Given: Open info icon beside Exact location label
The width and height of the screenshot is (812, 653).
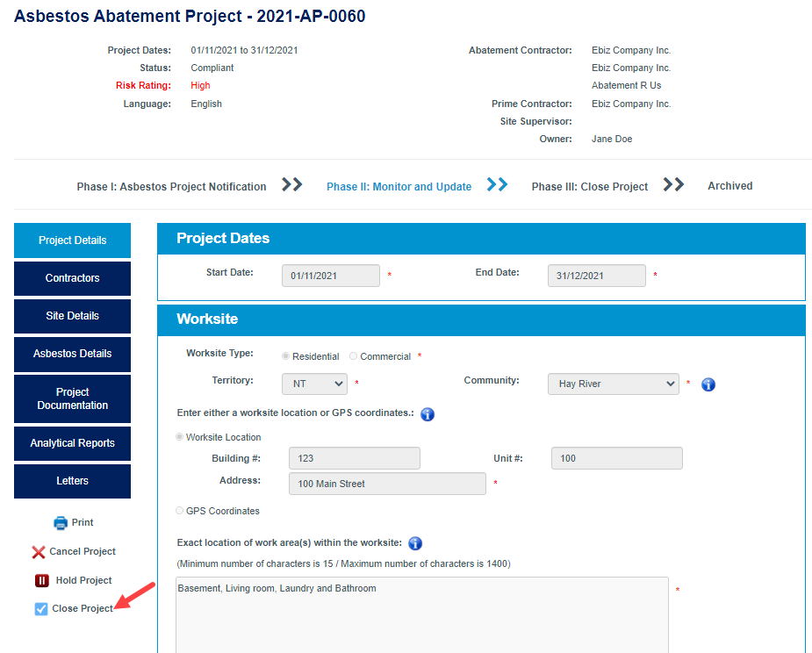Looking at the screenshot, I should pos(415,543).
